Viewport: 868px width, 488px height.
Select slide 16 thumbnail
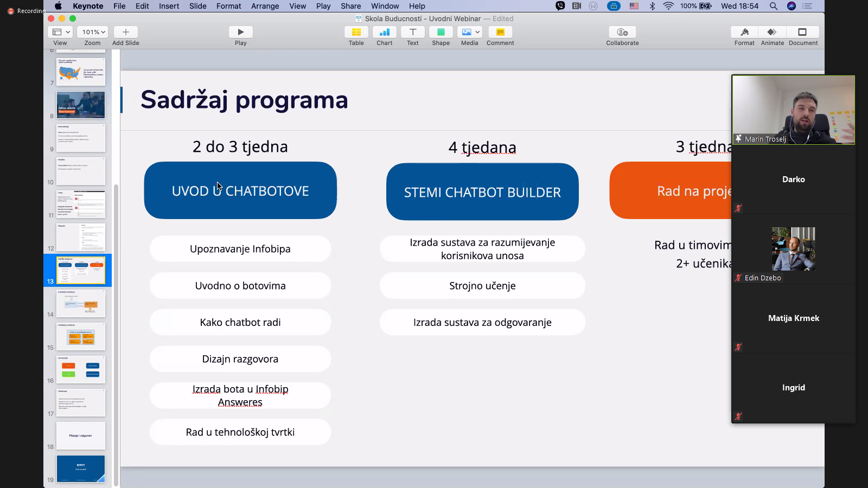click(81, 369)
